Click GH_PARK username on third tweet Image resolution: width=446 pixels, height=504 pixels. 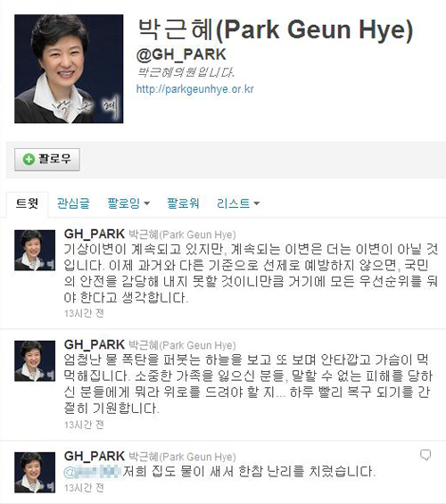(95, 456)
